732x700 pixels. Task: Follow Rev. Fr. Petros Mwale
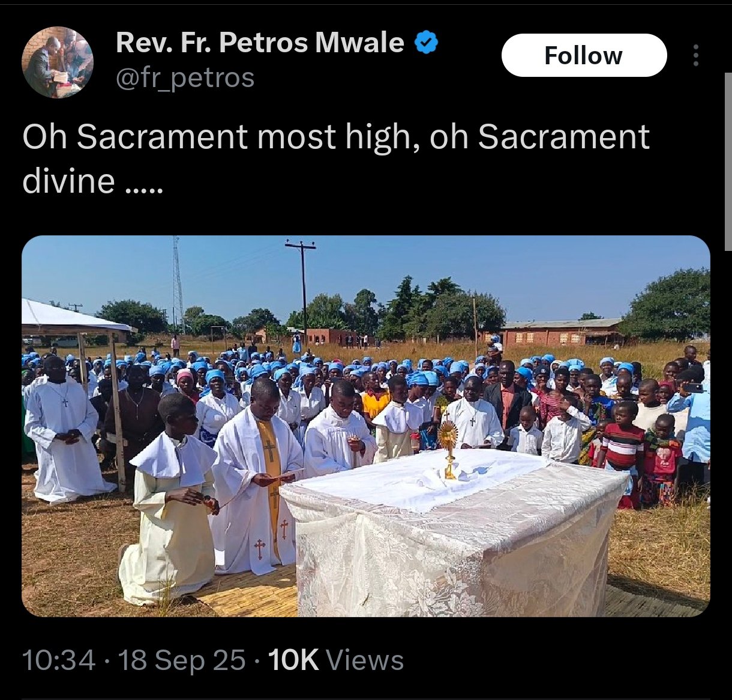584,55
